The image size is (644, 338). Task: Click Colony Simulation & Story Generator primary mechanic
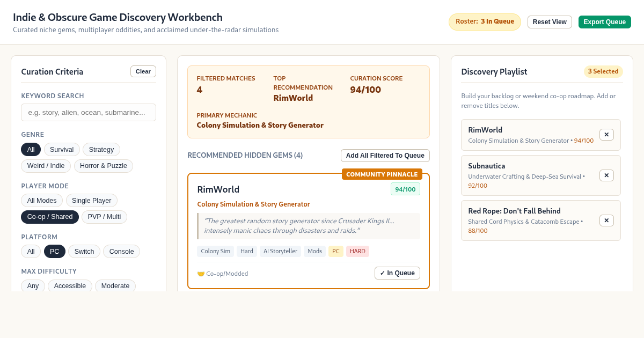click(x=260, y=125)
